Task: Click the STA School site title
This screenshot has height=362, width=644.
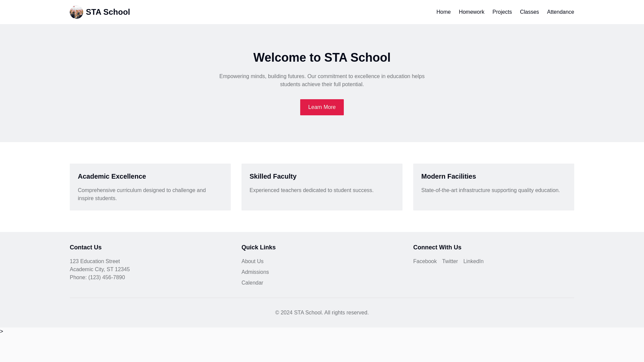Action: pos(108,12)
